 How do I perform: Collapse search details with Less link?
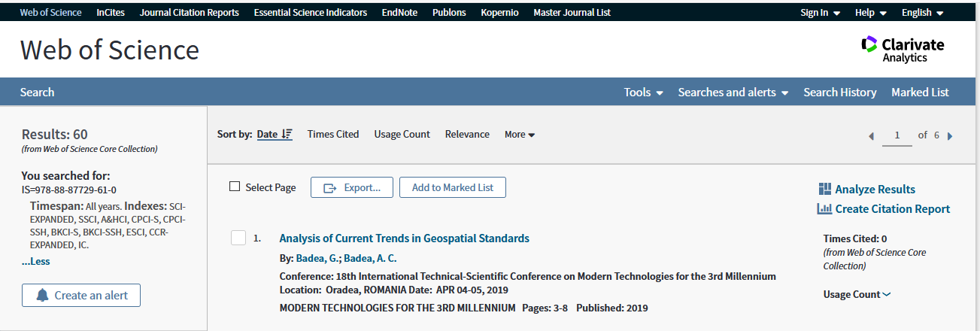click(35, 262)
